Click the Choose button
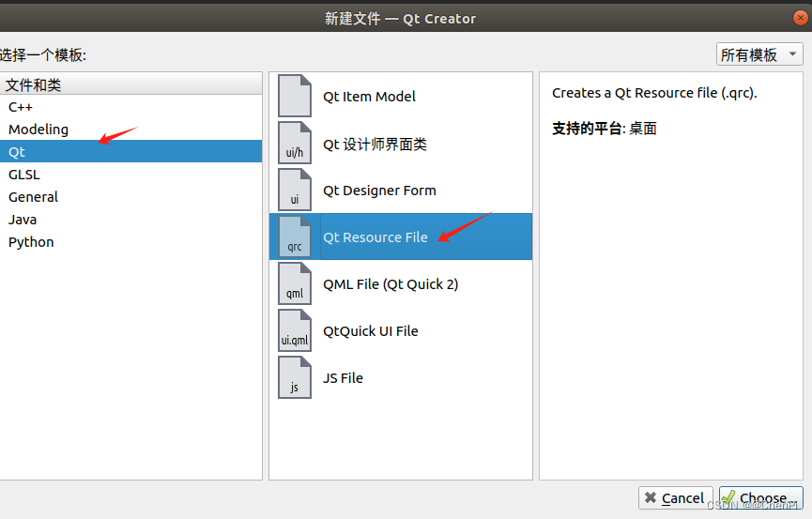 tap(760, 497)
